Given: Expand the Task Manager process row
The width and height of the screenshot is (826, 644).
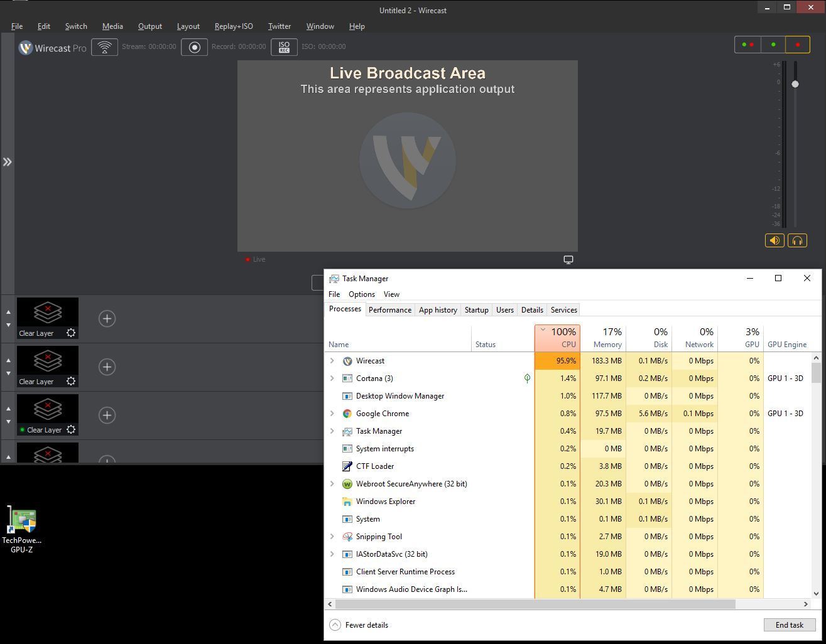Looking at the screenshot, I should pos(332,431).
